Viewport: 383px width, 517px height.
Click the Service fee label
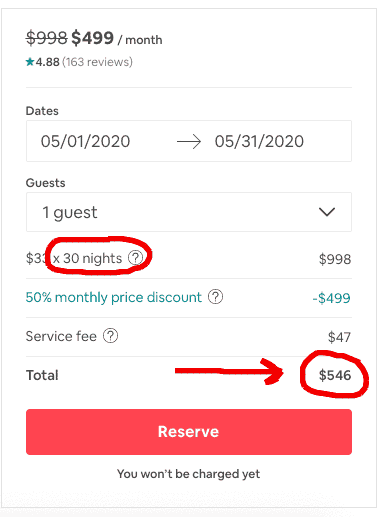click(61, 336)
